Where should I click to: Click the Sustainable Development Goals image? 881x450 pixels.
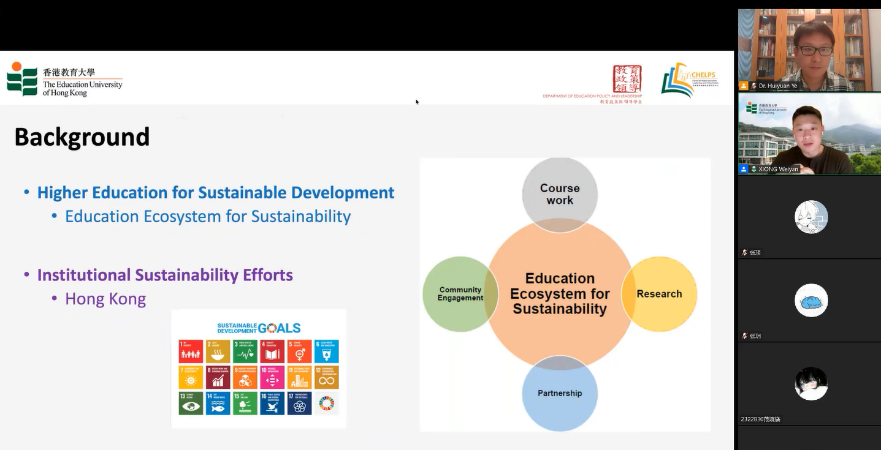click(258, 368)
